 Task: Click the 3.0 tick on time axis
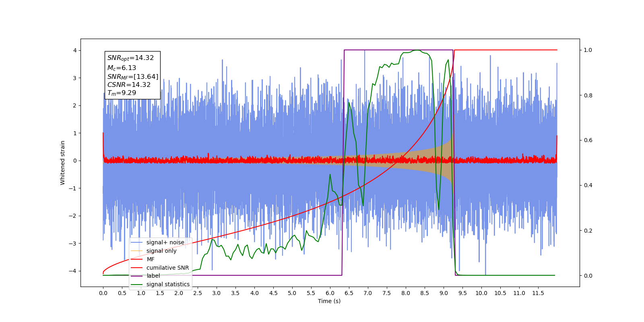point(217,293)
